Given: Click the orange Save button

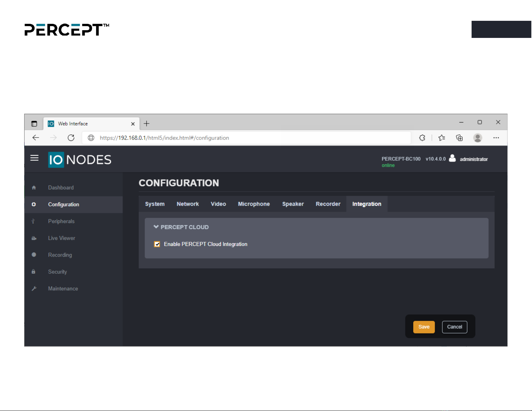Looking at the screenshot, I should coord(424,327).
